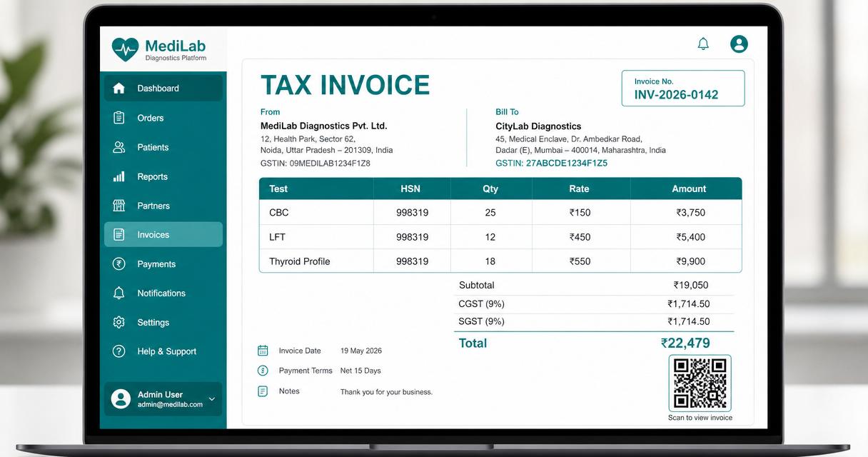Open the Partners menu label
Screen dimensions: 868x457
tap(153, 206)
